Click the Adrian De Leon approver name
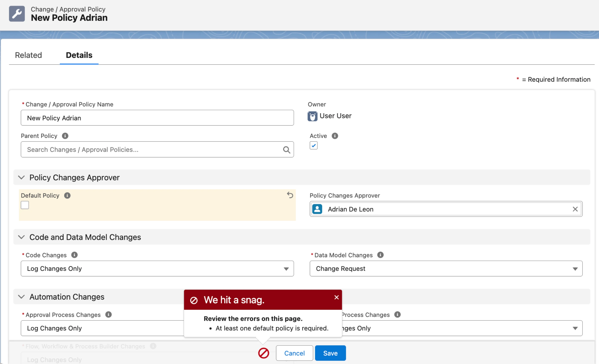 (x=351, y=209)
